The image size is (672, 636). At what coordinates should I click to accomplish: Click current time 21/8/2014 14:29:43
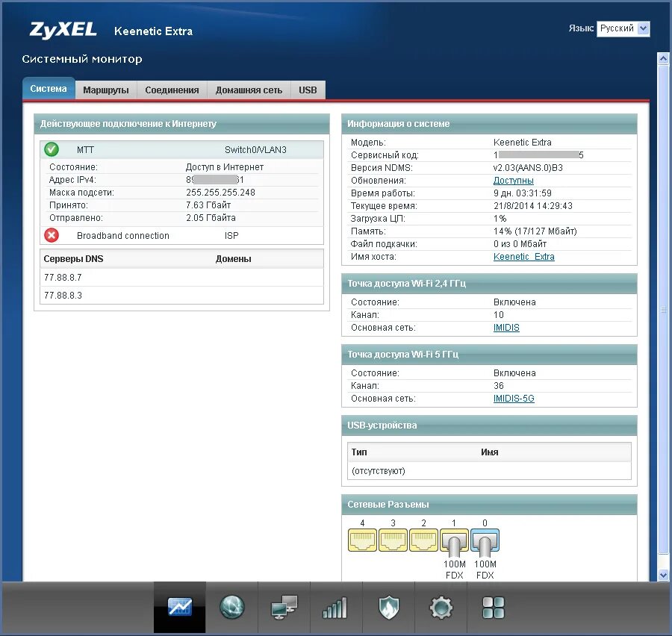click(532, 206)
